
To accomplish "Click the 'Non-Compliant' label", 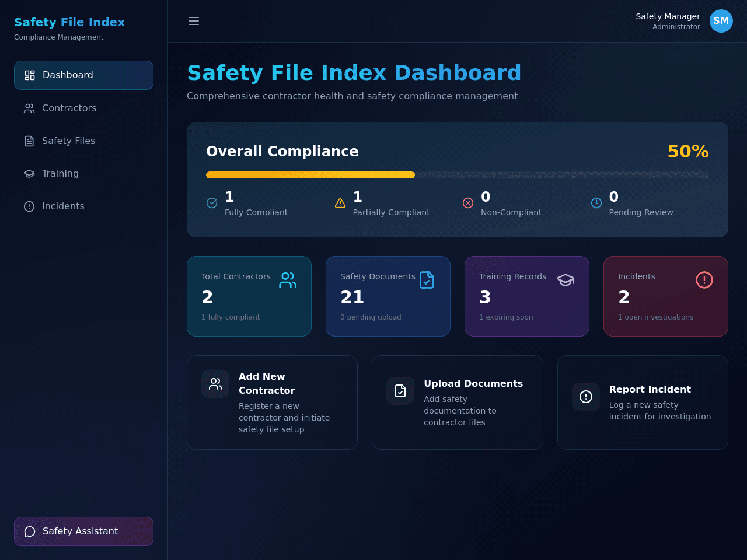I will tap(511, 212).
